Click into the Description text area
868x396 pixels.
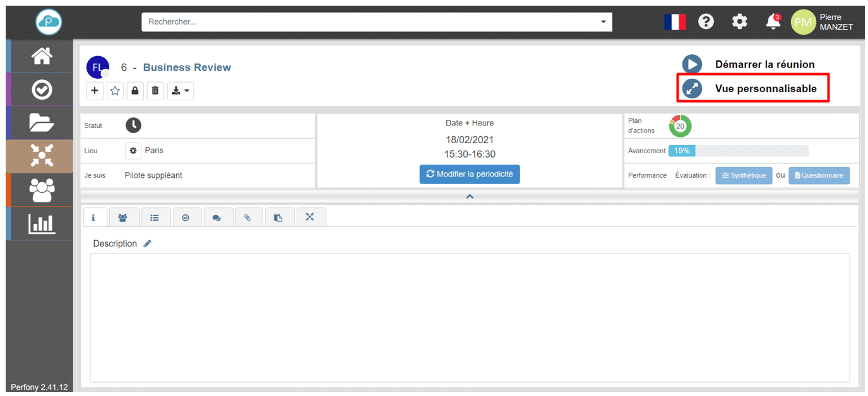[469, 317]
